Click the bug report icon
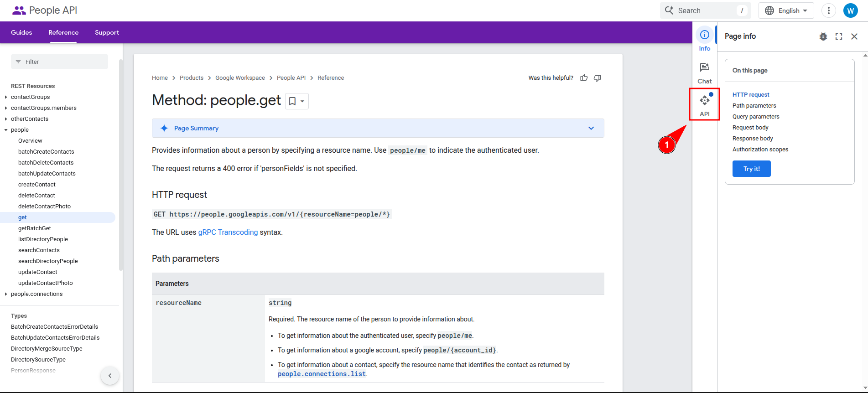Viewport: 868px width, 393px height. (823, 36)
